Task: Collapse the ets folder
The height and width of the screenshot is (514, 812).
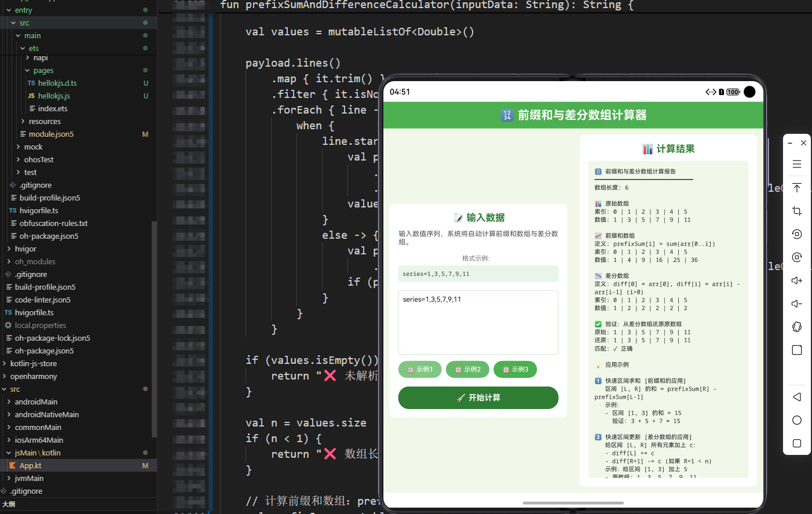Action: click(23, 48)
